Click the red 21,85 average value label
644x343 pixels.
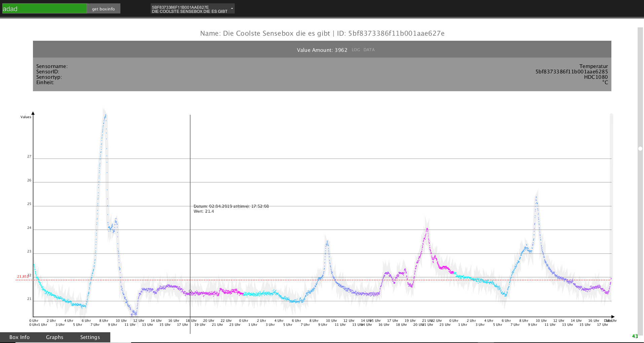tap(22, 277)
